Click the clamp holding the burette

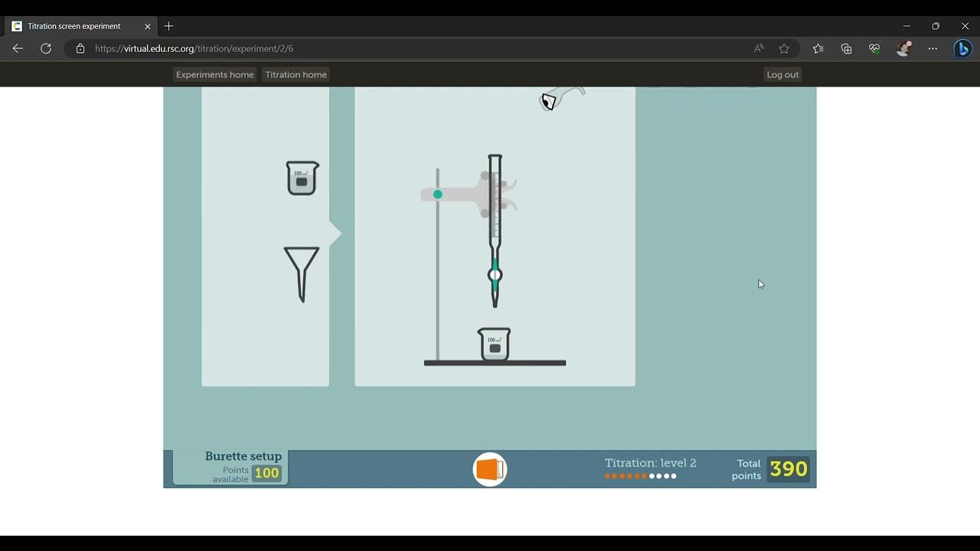point(469,194)
